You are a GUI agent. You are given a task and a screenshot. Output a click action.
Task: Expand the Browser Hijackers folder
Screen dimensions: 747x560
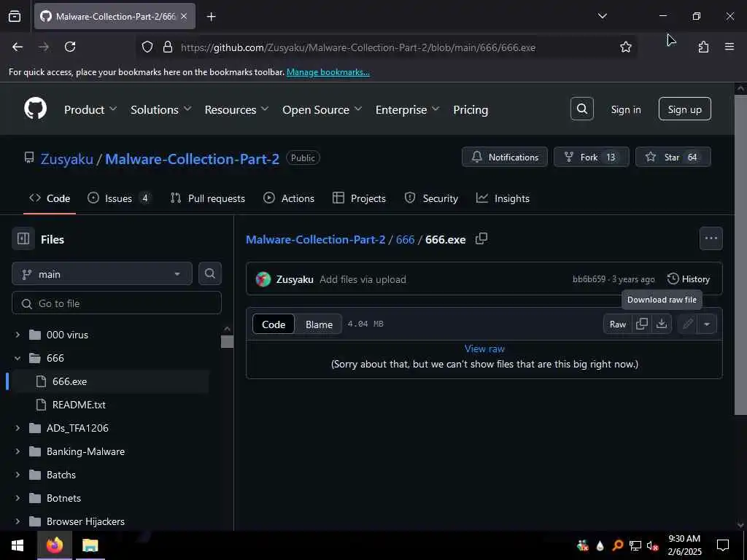coord(18,521)
